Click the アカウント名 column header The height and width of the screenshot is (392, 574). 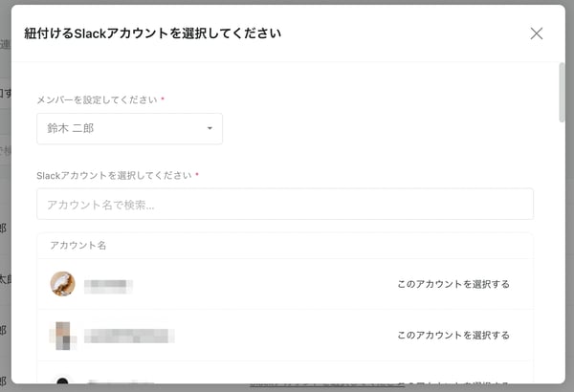(x=77, y=245)
